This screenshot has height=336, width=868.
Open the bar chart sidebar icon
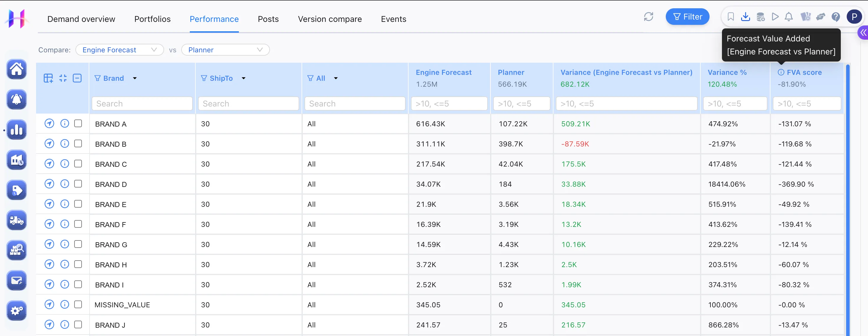pyautogui.click(x=17, y=130)
